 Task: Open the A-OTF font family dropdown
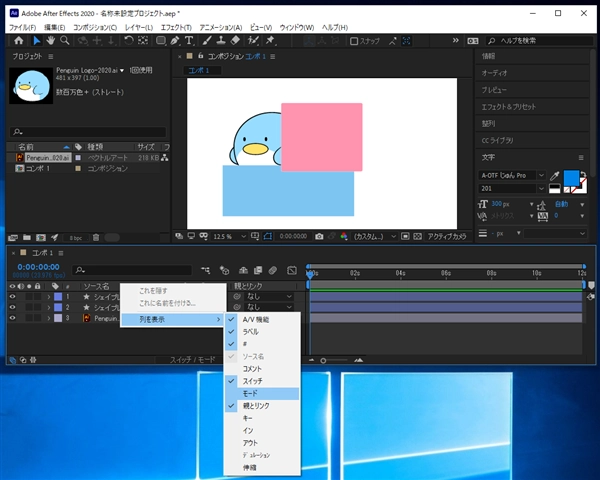coord(512,175)
